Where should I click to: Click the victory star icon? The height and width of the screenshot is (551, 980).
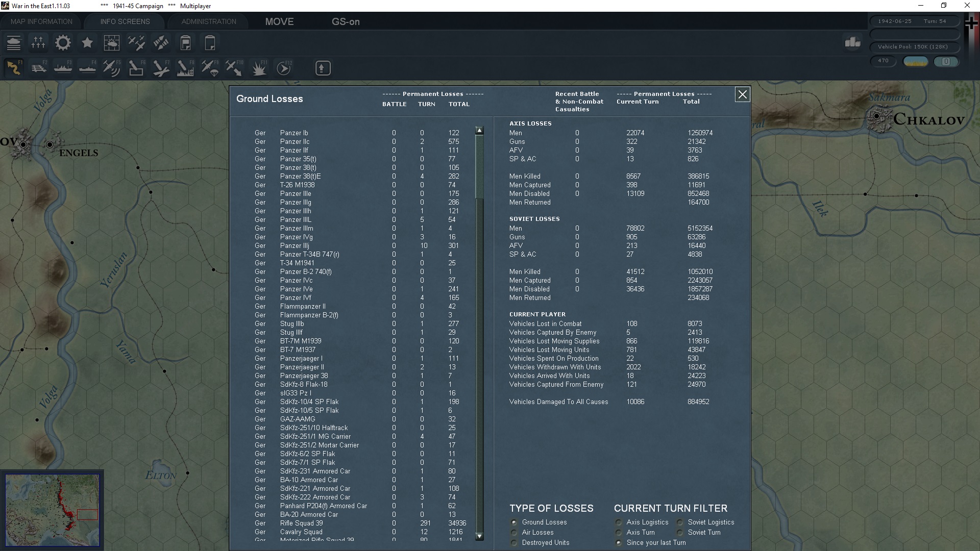click(x=87, y=43)
